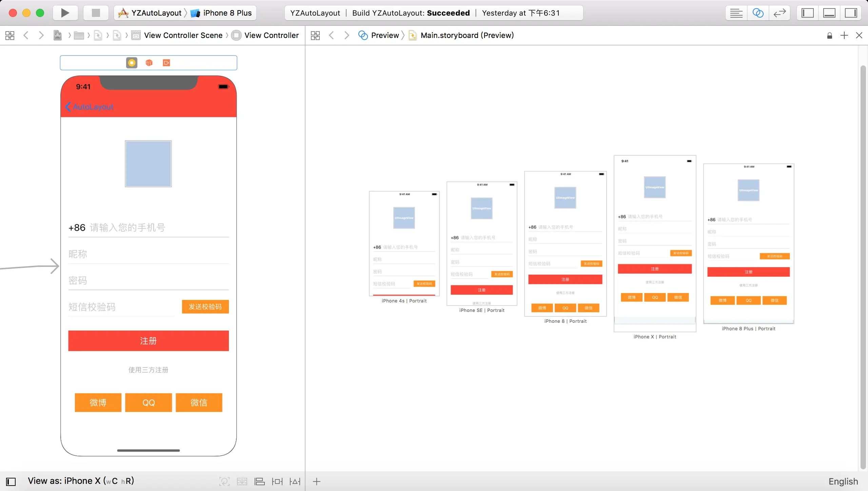Image resolution: width=868 pixels, height=491 pixels.
Task: Open the Align constraints tool
Action: [259, 482]
